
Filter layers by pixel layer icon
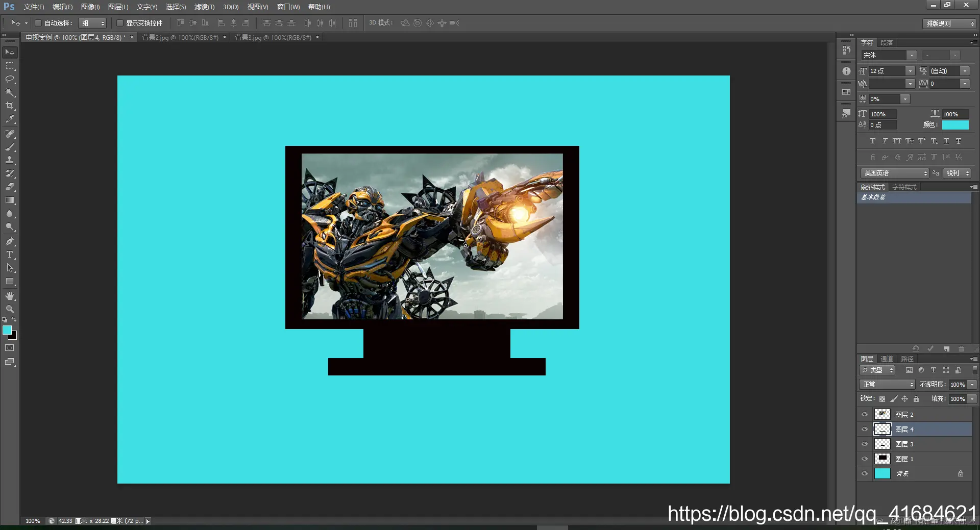click(x=909, y=370)
